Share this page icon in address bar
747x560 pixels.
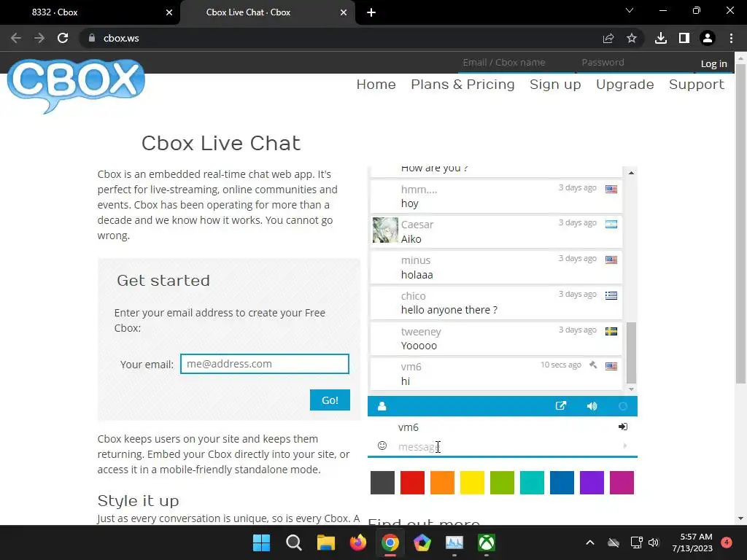pyautogui.click(x=608, y=38)
